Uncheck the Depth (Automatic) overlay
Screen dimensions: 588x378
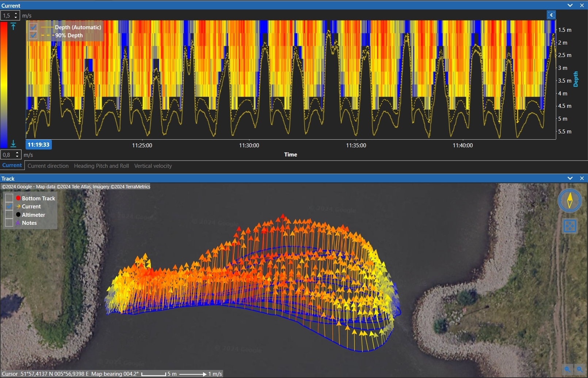pyautogui.click(x=33, y=27)
